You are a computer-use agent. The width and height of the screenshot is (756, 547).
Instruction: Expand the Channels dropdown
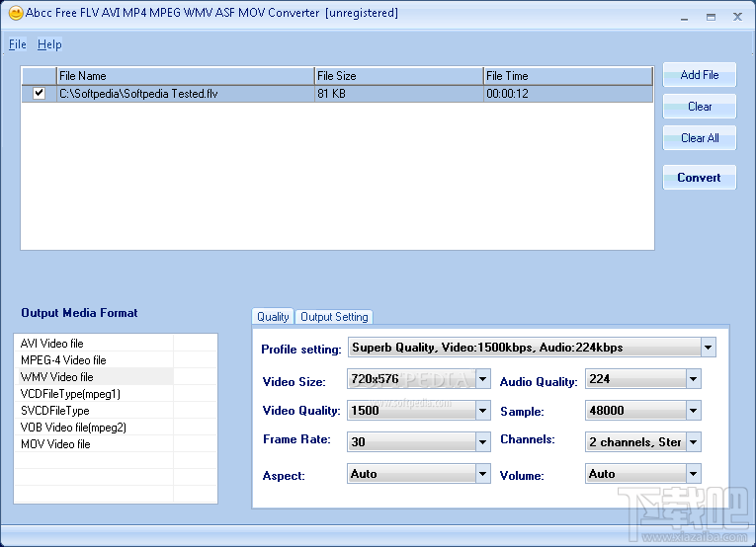[x=694, y=441]
